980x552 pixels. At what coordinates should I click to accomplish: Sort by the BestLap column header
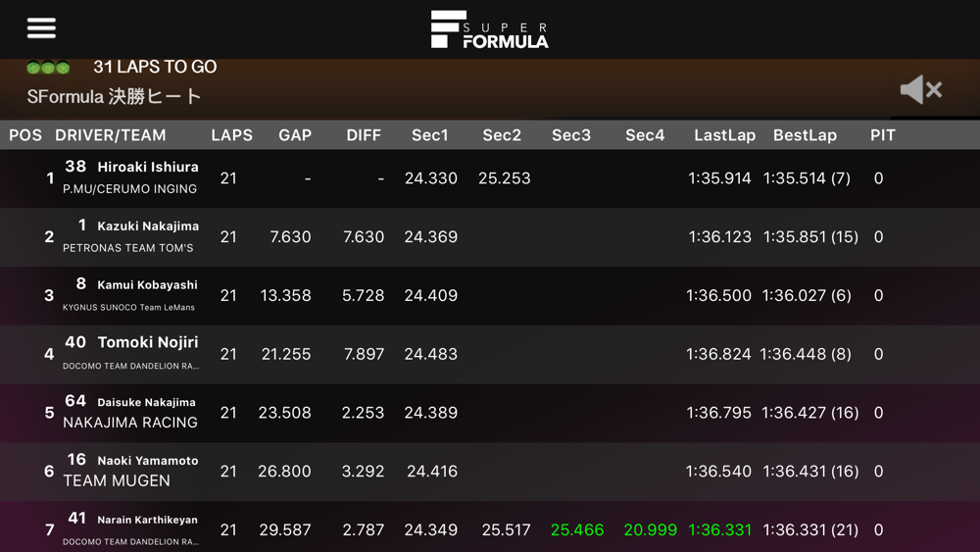coord(805,135)
